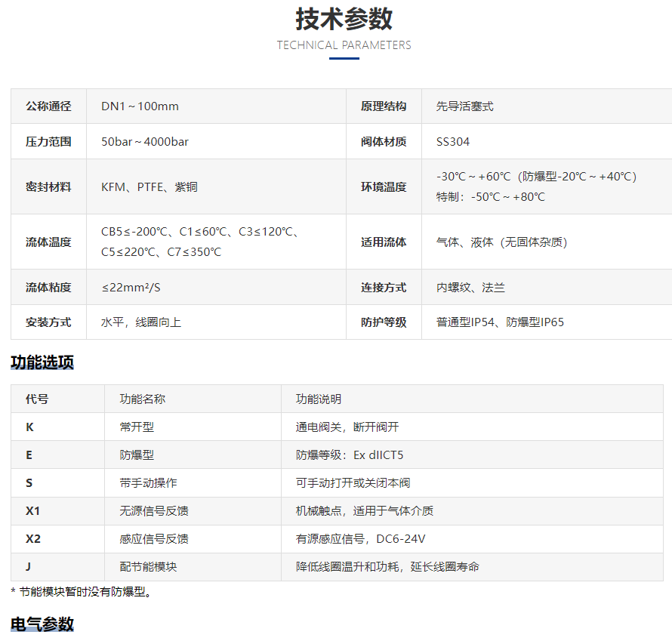Click the 功能选项 section heading
The width and height of the screenshot is (672, 641).
42,362
